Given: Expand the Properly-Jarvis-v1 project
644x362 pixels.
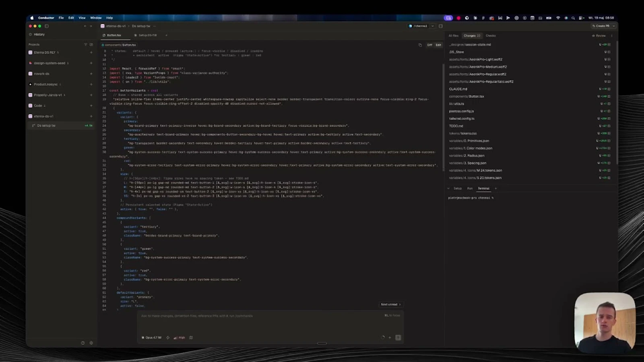Looking at the screenshot, I should click(x=47, y=95).
